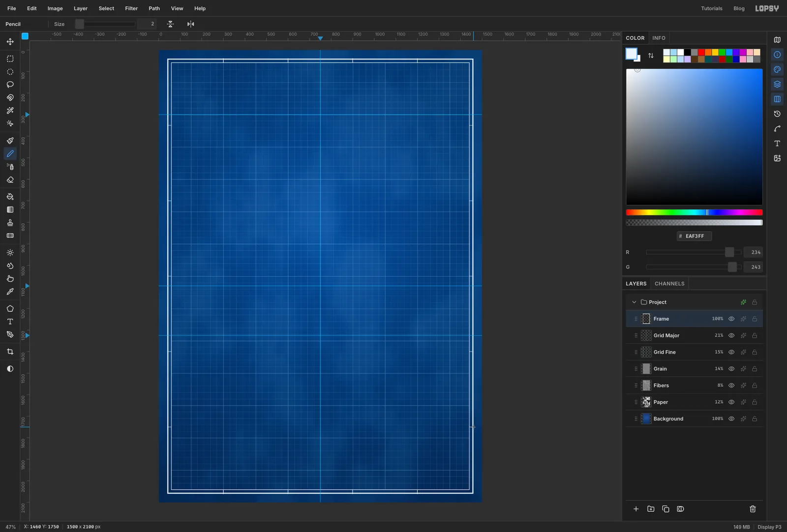Select the Crop tool
The image size is (787, 532).
tap(10, 352)
